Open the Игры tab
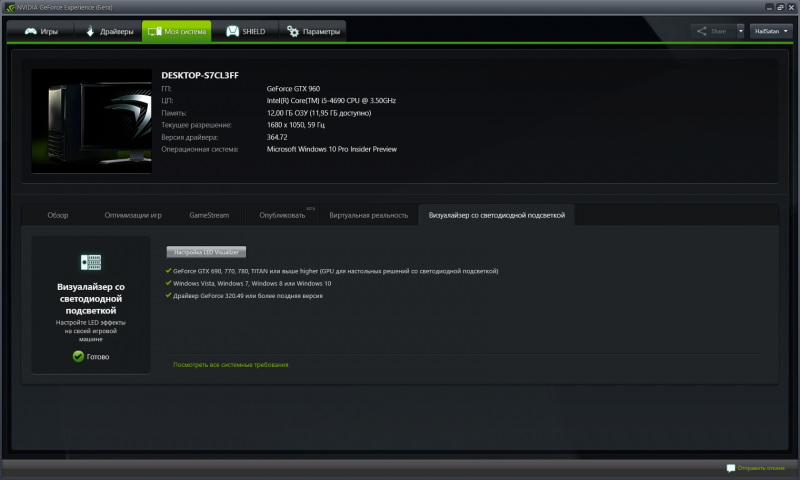Image resolution: width=800 pixels, height=480 pixels. 41,32
